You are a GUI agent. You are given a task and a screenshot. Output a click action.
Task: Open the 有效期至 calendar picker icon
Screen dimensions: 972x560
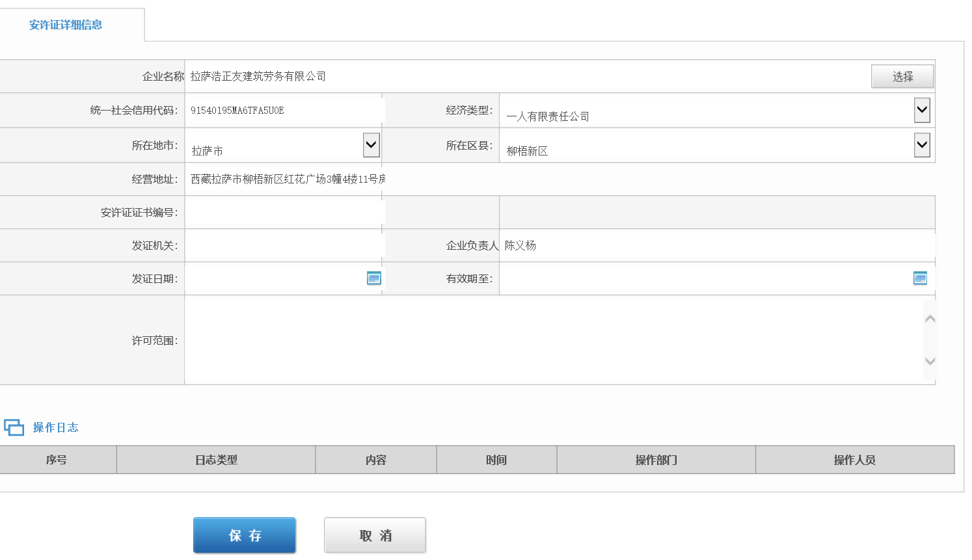920,278
